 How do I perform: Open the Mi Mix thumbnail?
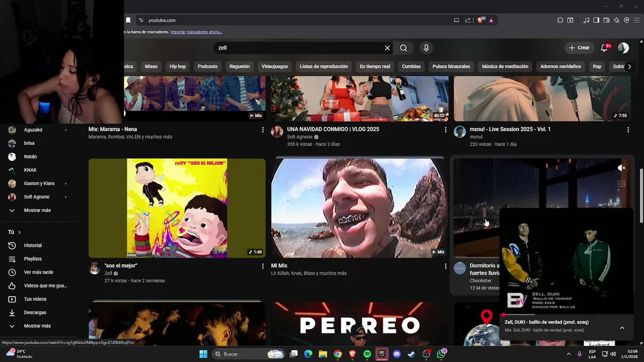[359, 208]
